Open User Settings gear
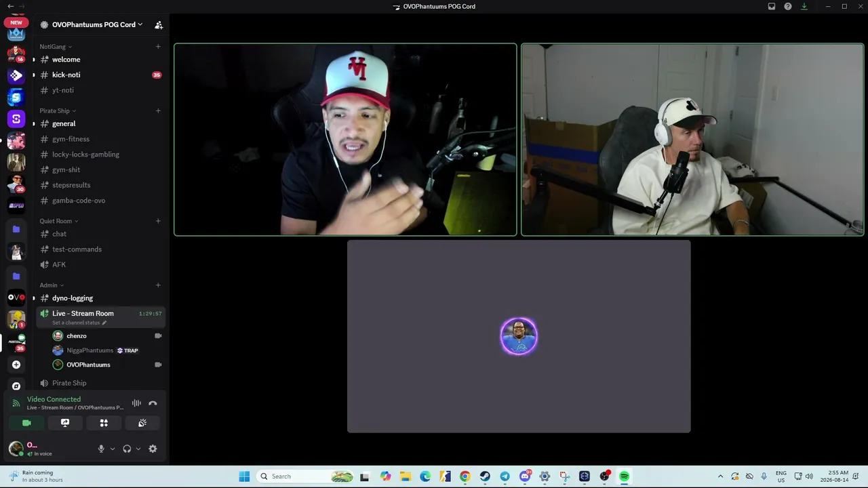 tap(153, 449)
